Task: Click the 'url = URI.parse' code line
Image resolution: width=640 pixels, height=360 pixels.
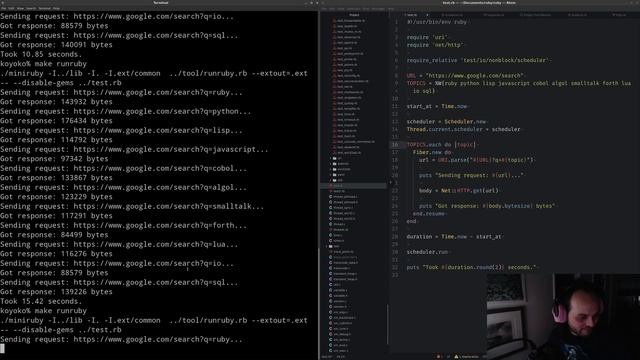Action: pyautogui.click(x=476, y=160)
